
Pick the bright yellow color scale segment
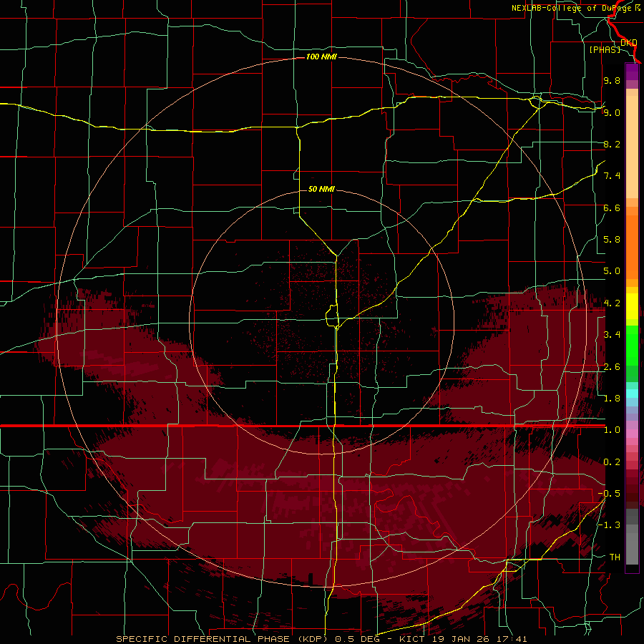pos(632,306)
